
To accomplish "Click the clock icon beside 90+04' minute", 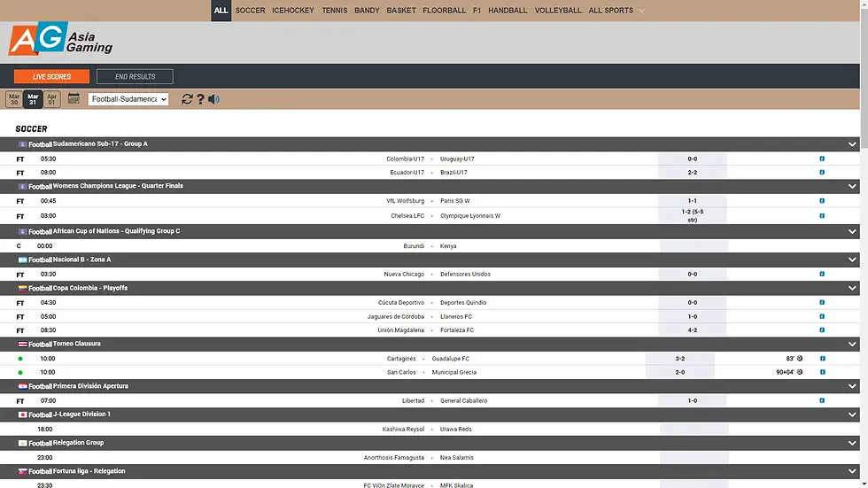I will coord(800,372).
